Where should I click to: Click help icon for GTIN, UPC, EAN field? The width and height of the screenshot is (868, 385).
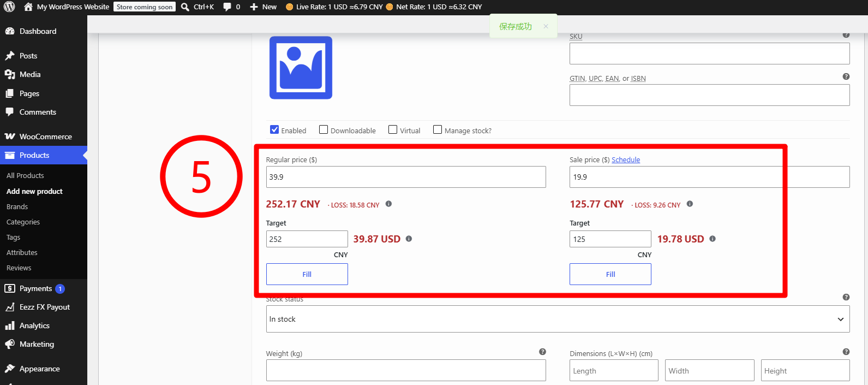[846, 76]
